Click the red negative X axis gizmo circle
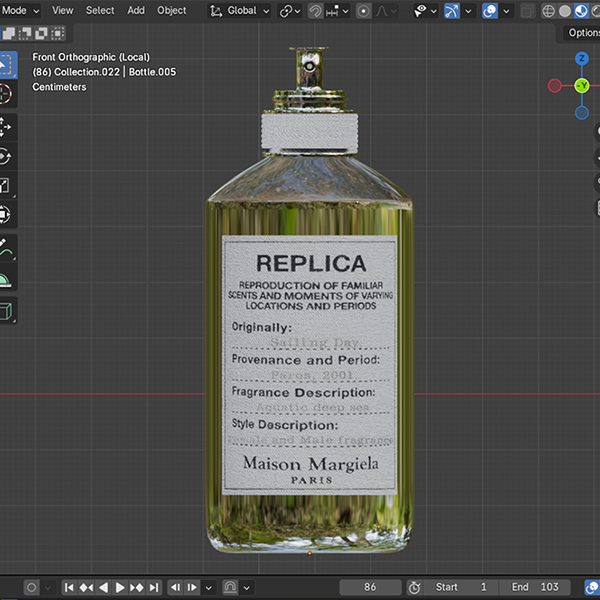The image size is (600, 600). pyautogui.click(x=554, y=86)
